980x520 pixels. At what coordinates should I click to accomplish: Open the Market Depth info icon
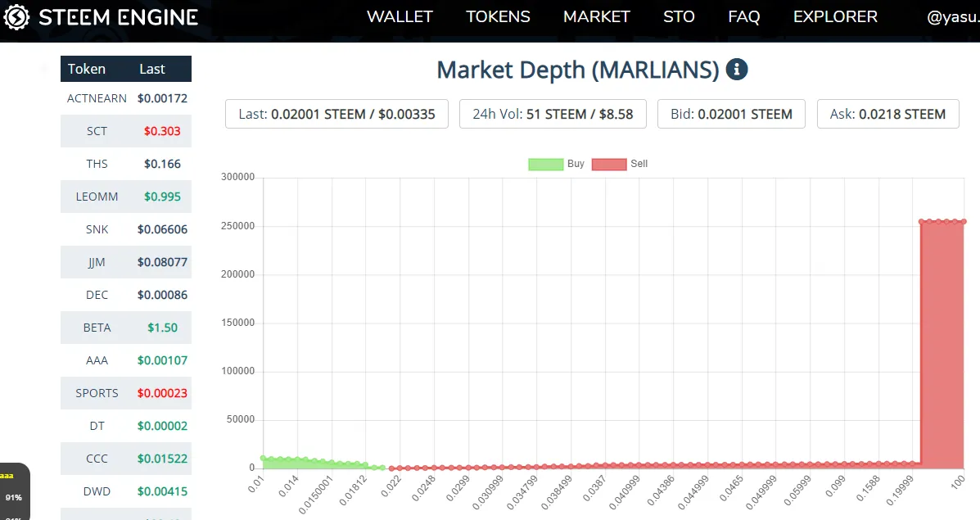coord(737,70)
